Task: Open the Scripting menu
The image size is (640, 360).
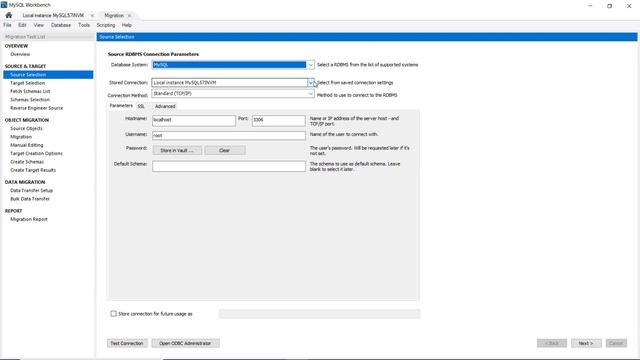Action: (x=106, y=25)
